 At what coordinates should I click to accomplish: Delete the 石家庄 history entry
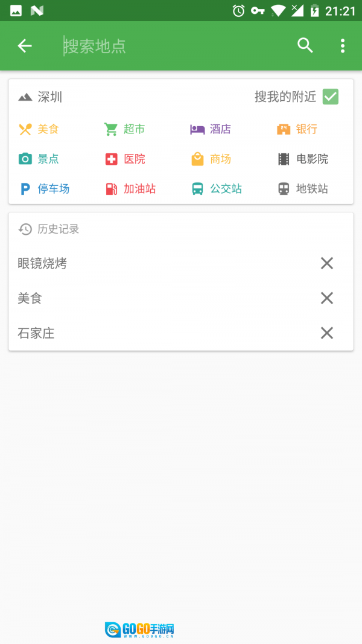(326, 333)
